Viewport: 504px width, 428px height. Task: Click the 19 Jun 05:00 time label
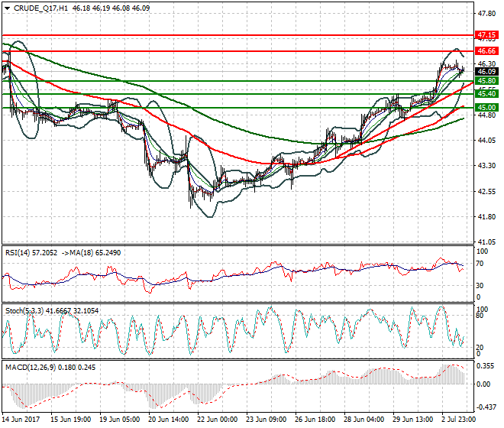click(x=120, y=420)
